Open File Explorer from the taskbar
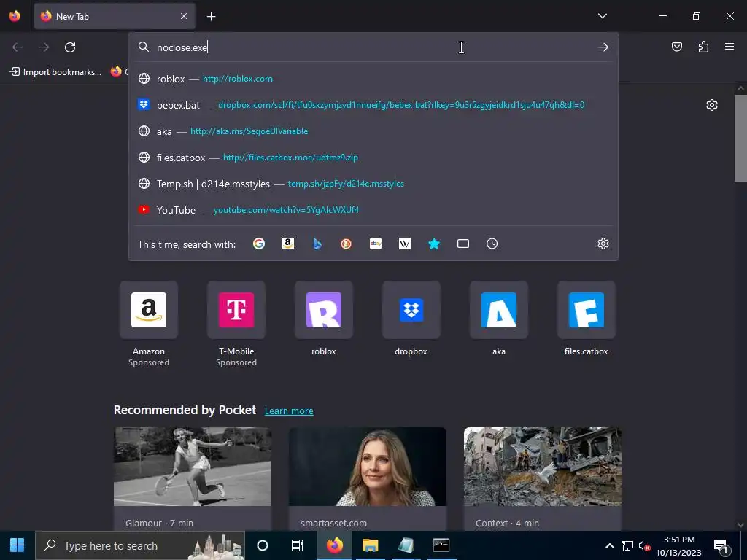This screenshot has width=747, height=560. 370,545
